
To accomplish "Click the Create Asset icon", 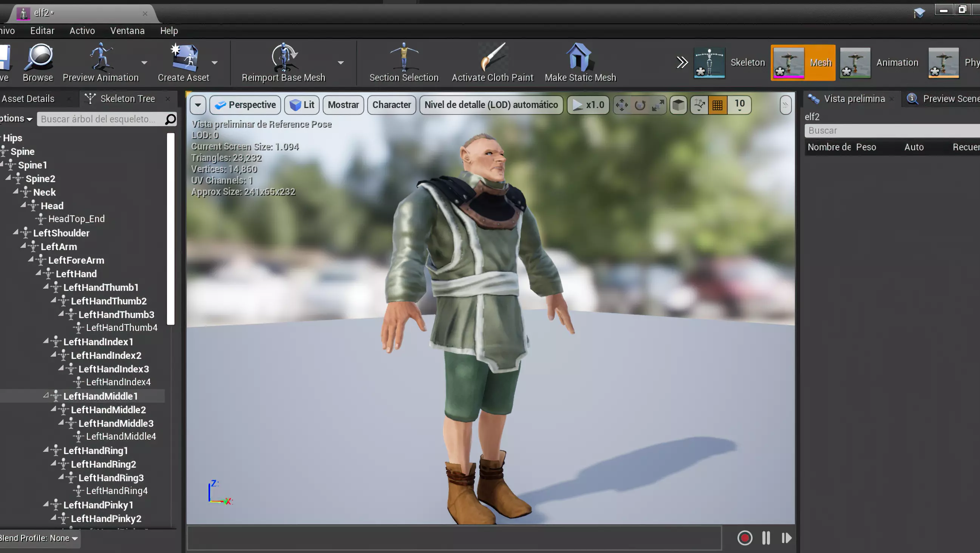I will coord(184,57).
